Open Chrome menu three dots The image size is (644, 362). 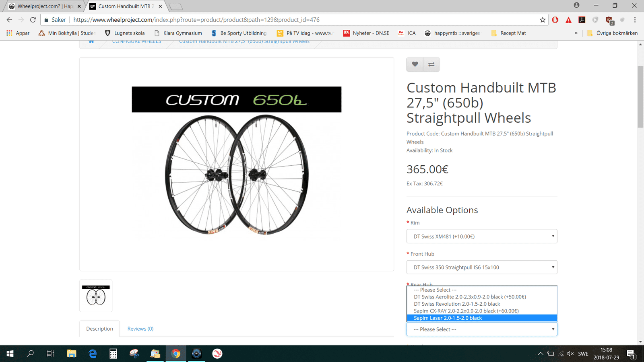[x=635, y=20]
